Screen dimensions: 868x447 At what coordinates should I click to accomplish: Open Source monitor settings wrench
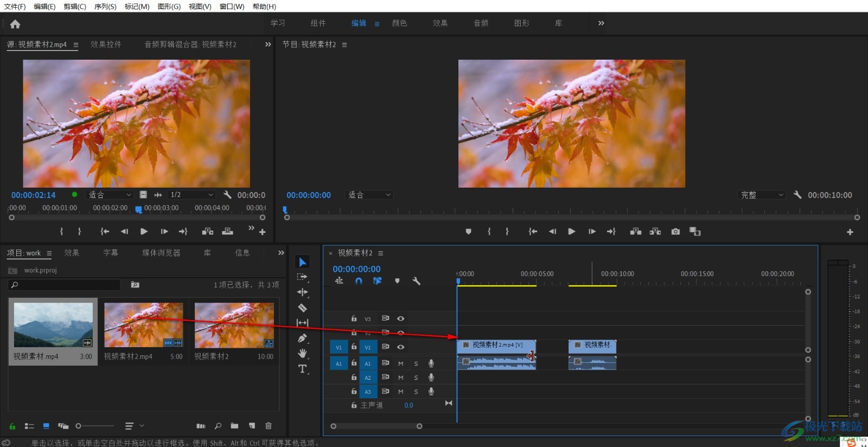227,194
